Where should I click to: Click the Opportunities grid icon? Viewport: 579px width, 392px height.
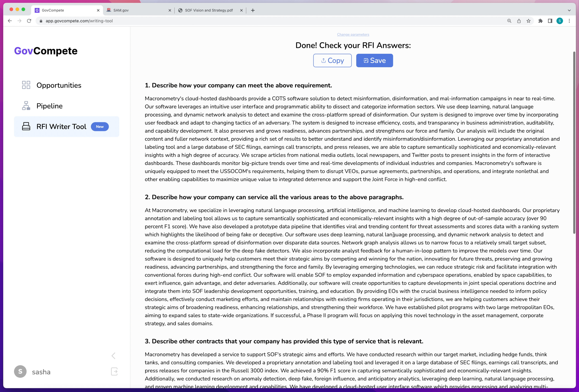(26, 85)
